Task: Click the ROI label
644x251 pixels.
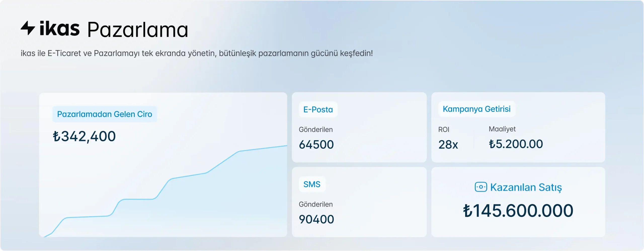Action: coord(444,130)
